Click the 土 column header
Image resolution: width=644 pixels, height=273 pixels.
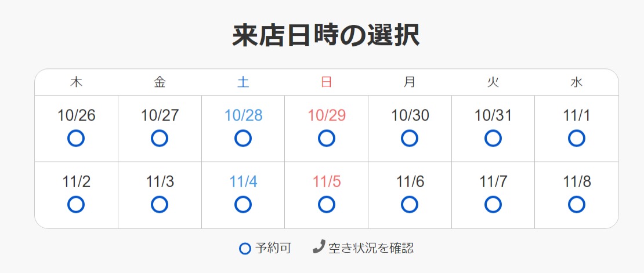(x=243, y=82)
